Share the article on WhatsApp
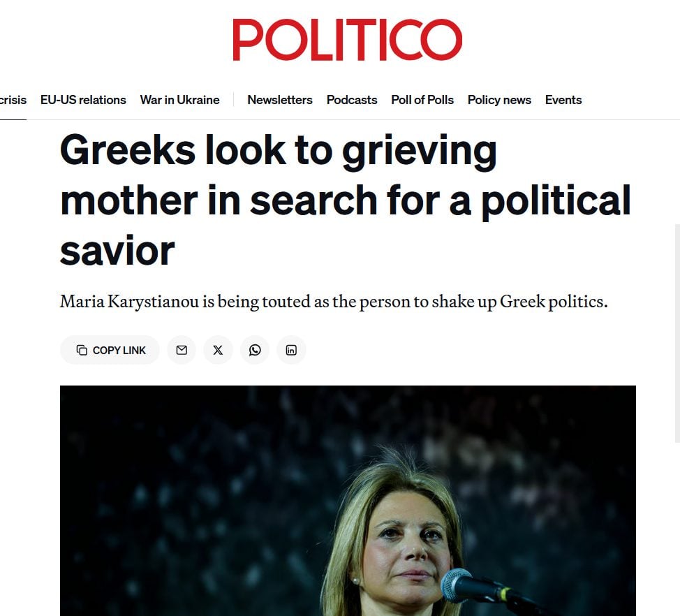This screenshot has height=616, width=680. coord(255,350)
